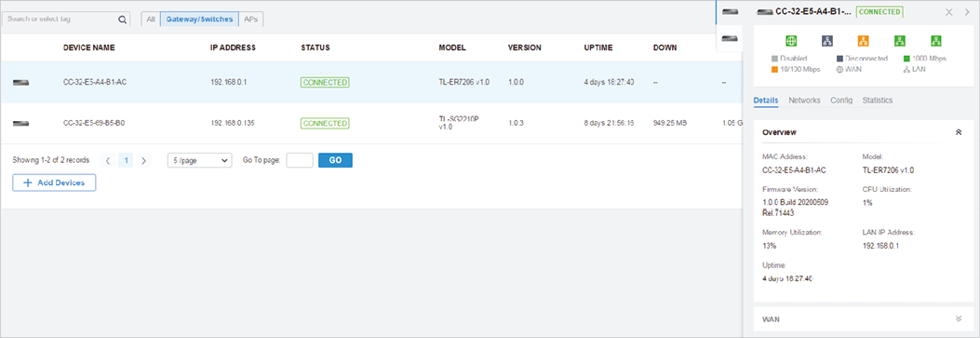Sort by IP ADDRESS column header

coord(233,47)
